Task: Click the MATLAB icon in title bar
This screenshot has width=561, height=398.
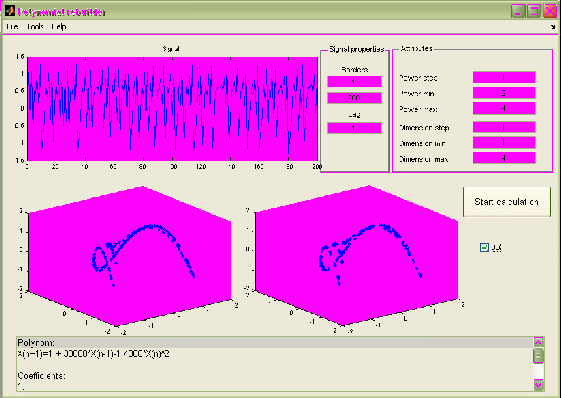Action: [x=10, y=11]
